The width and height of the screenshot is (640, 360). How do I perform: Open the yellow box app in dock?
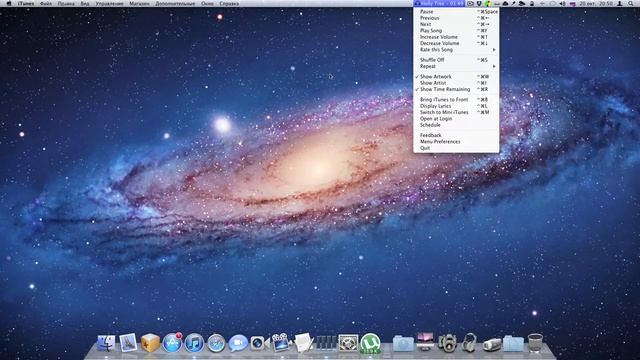[150, 343]
